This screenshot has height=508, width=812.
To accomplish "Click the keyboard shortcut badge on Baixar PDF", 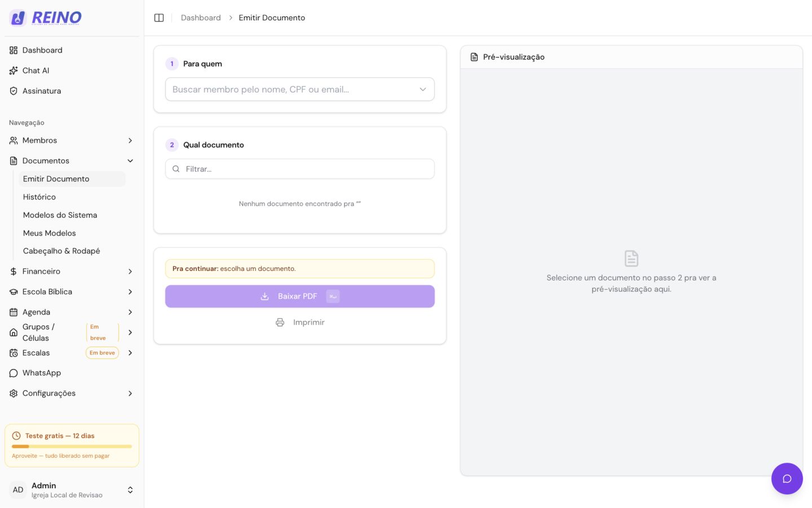I will (333, 296).
